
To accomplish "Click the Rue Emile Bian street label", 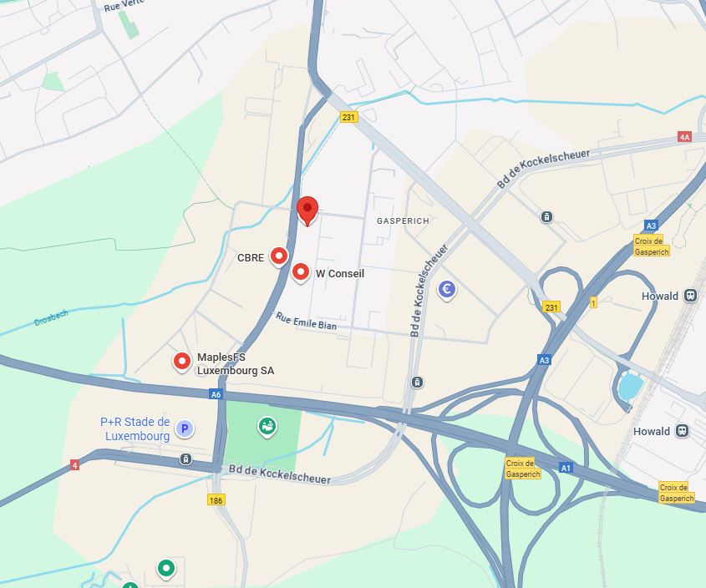I will [306, 321].
